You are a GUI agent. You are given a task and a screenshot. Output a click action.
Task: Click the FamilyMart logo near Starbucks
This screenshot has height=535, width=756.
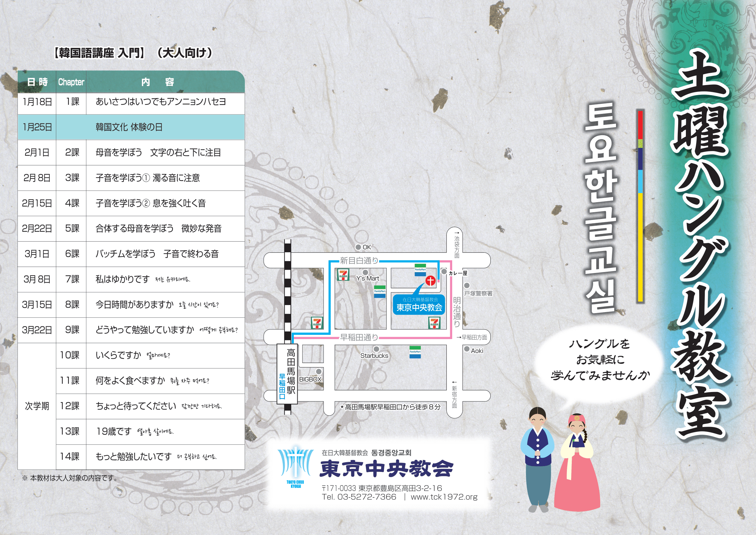point(415,352)
